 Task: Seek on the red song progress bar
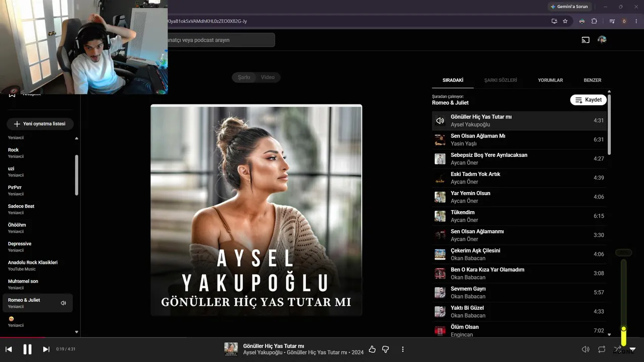coord(322,337)
